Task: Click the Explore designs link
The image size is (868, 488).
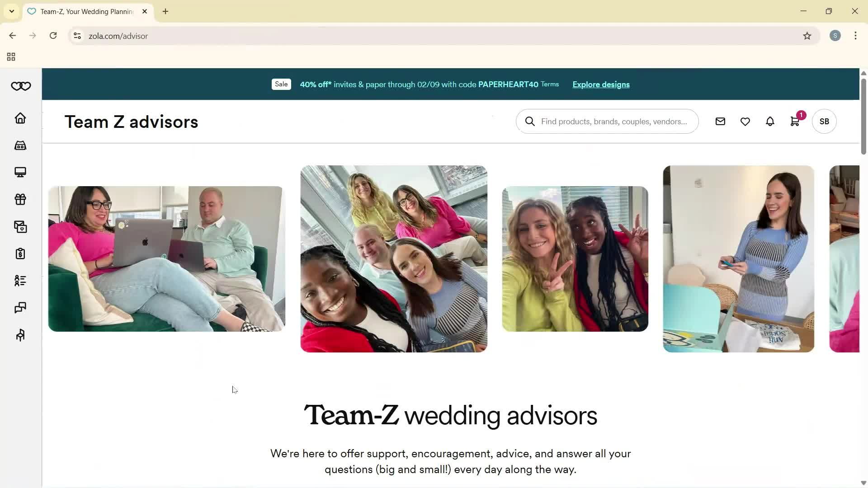Action: click(x=601, y=84)
